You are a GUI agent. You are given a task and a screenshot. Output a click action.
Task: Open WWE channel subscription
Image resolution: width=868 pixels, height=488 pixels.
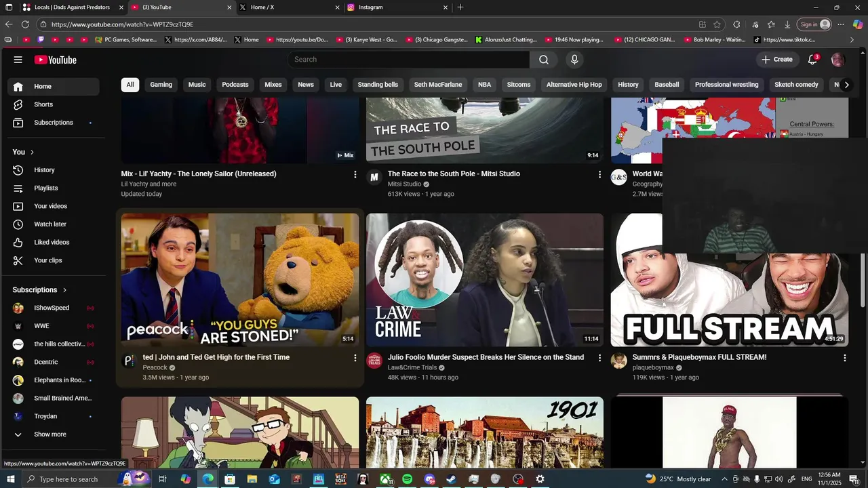pyautogui.click(x=54, y=326)
